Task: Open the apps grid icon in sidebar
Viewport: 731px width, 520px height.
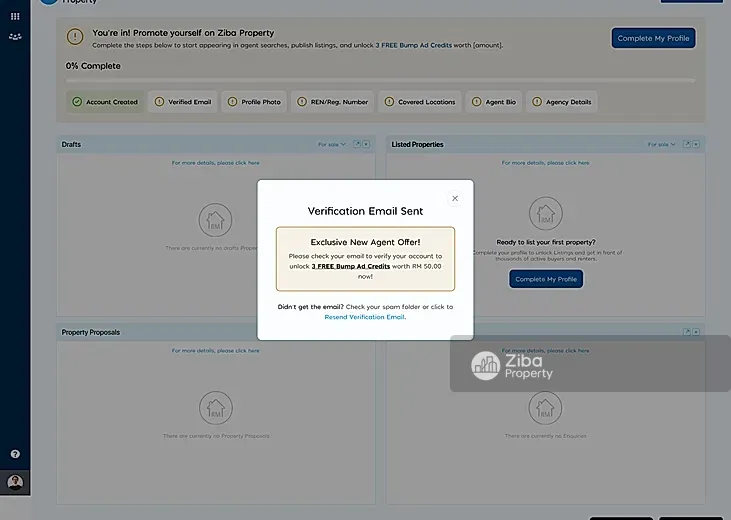Action: 15,16
